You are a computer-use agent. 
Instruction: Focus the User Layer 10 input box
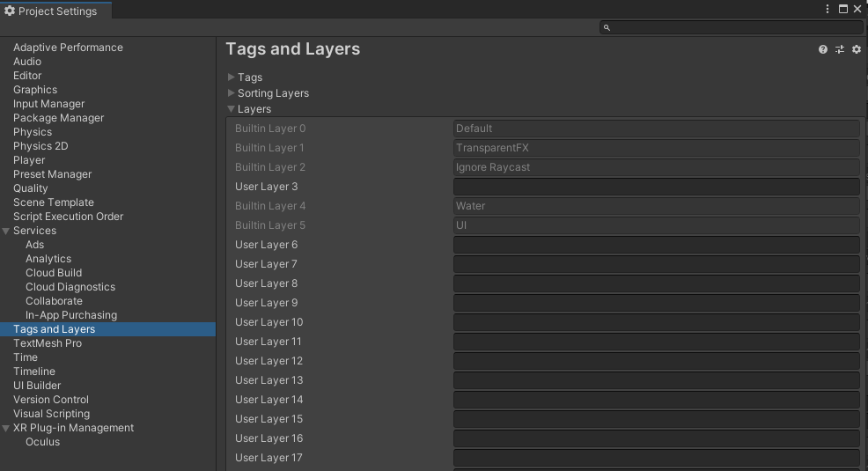[x=656, y=322]
